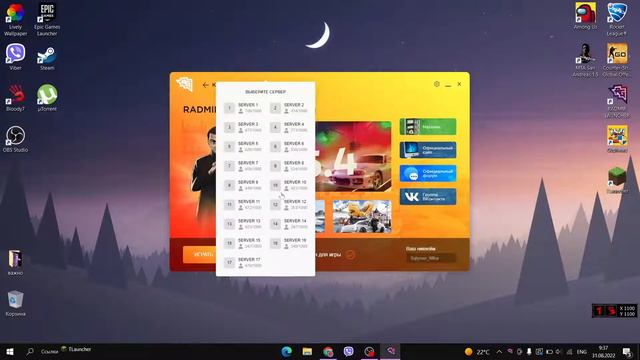Open the large 5.4 update news banner
640x360 pixels.
(353, 156)
